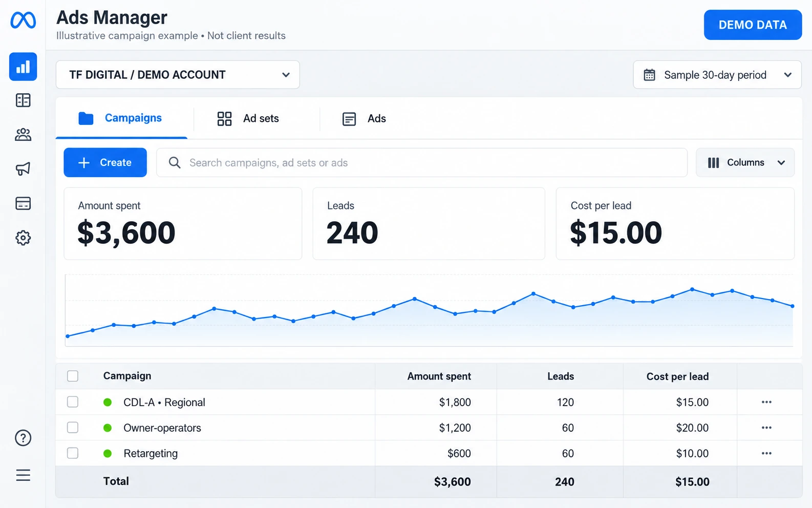This screenshot has width=812, height=508.
Task: Open the Help question mark icon
Action: point(23,438)
